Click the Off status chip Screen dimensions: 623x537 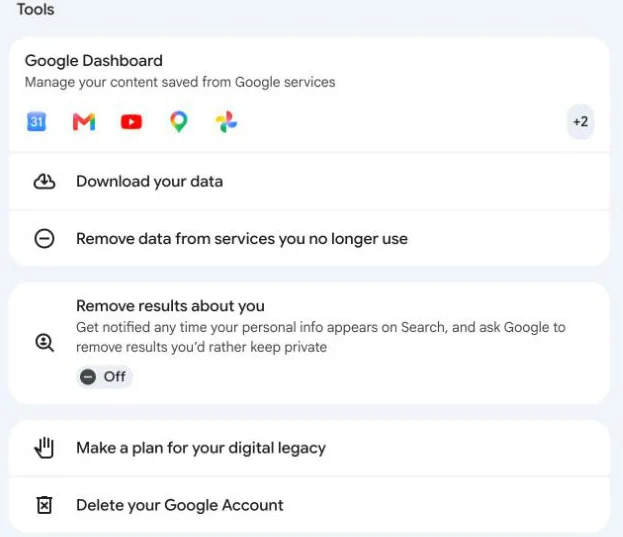coord(104,377)
